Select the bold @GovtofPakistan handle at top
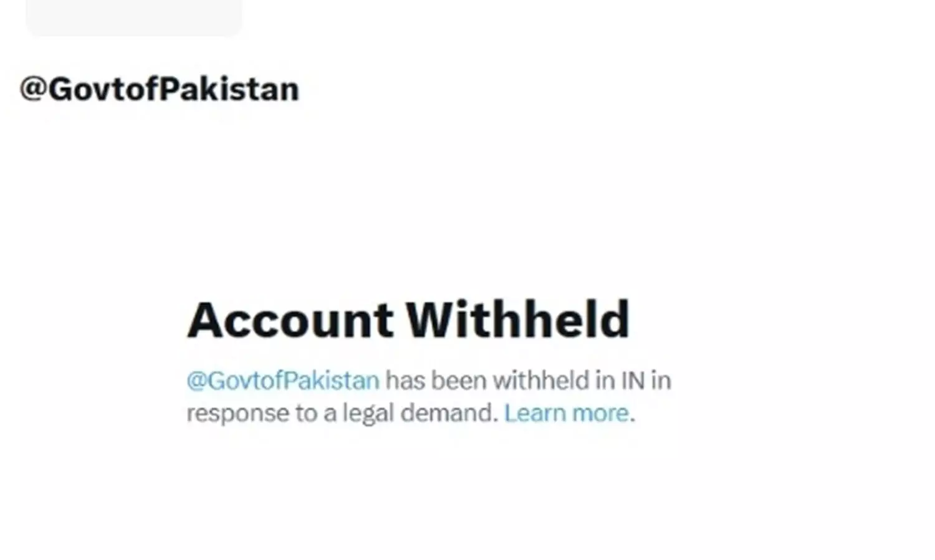Image resolution: width=935 pixels, height=560 pixels. (160, 89)
